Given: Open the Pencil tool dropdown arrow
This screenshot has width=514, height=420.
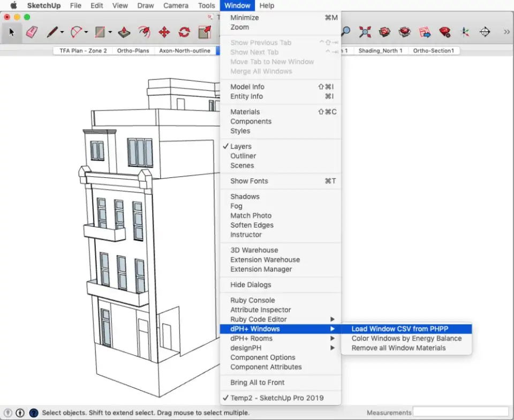Looking at the screenshot, I should coord(62,33).
